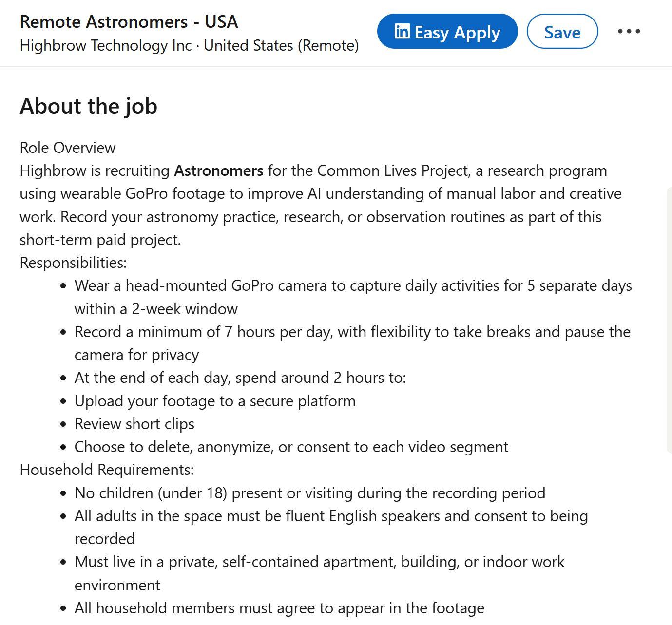The width and height of the screenshot is (672, 625).
Task: Click the Role Overview label
Action: (68, 148)
